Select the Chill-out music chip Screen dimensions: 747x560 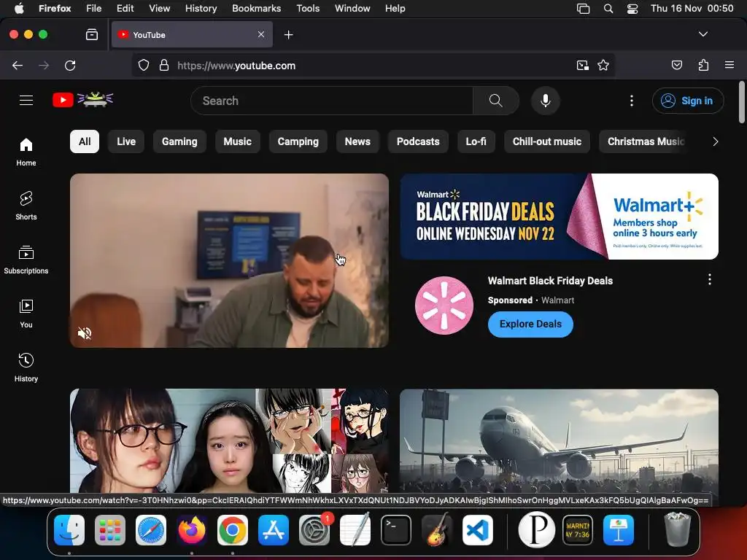tap(547, 141)
